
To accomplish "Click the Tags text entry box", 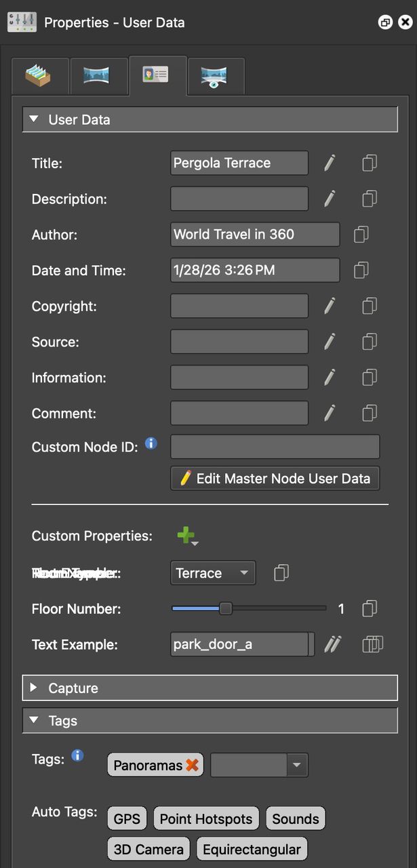I will click(x=250, y=765).
